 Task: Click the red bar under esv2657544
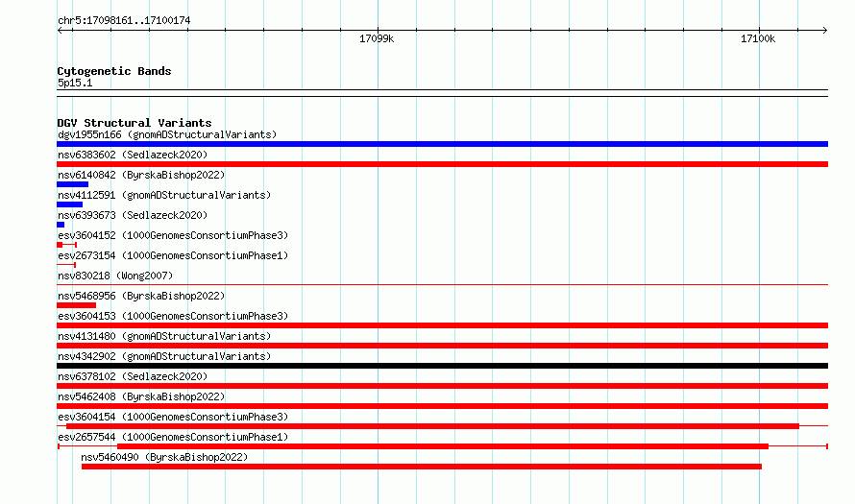click(x=443, y=446)
